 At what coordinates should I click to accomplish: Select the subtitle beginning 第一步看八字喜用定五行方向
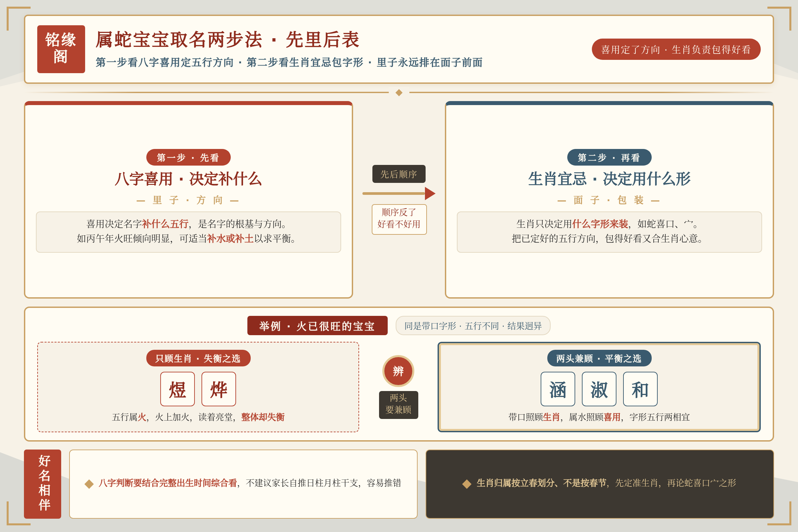(x=289, y=63)
